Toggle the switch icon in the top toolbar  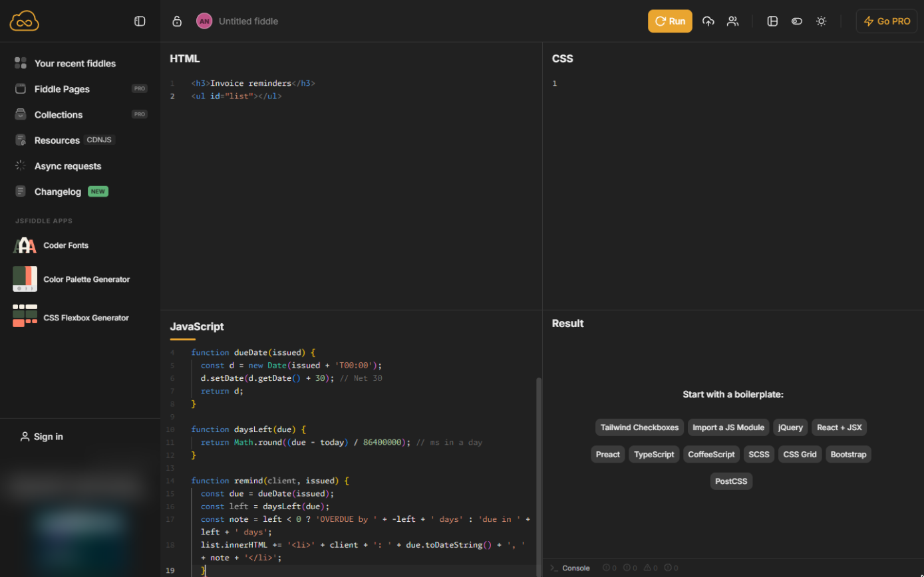pyautogui.click(x=797, y=21)
